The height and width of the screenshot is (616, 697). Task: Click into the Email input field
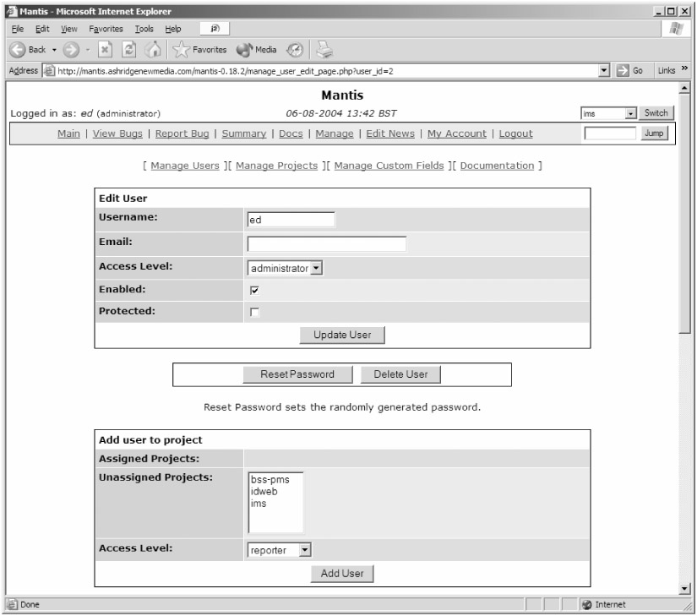pyautogui.click(x=326, y=244)
